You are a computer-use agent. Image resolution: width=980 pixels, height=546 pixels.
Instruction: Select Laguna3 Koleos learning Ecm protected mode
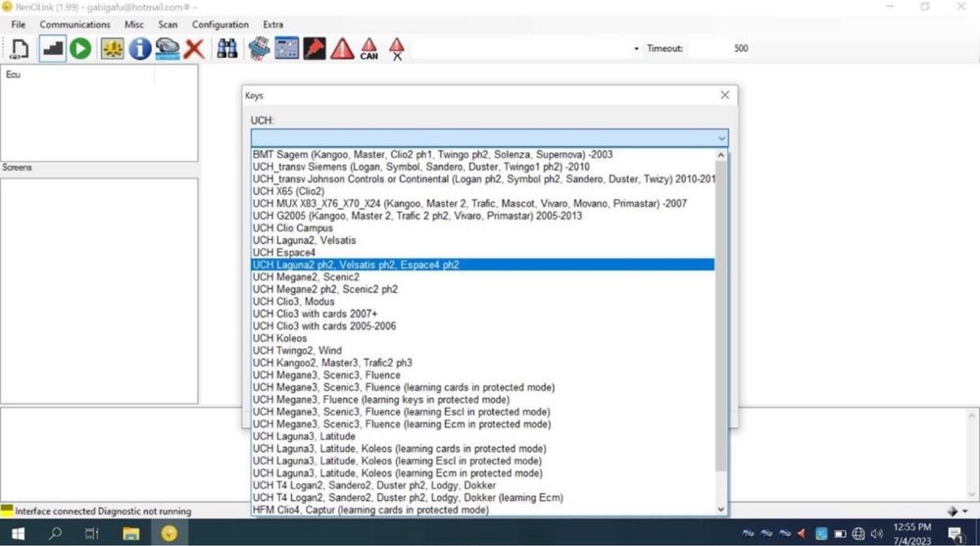482,473
